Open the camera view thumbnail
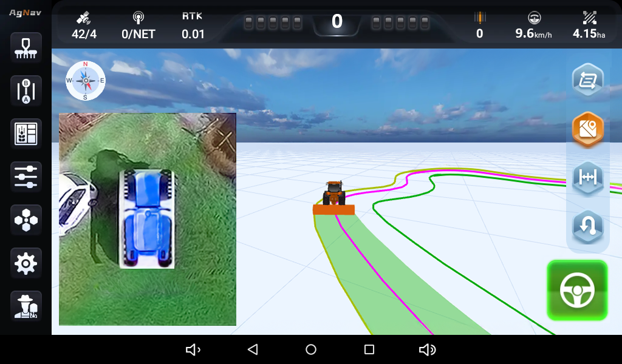The image size is (622, 364). pos(148,219)
